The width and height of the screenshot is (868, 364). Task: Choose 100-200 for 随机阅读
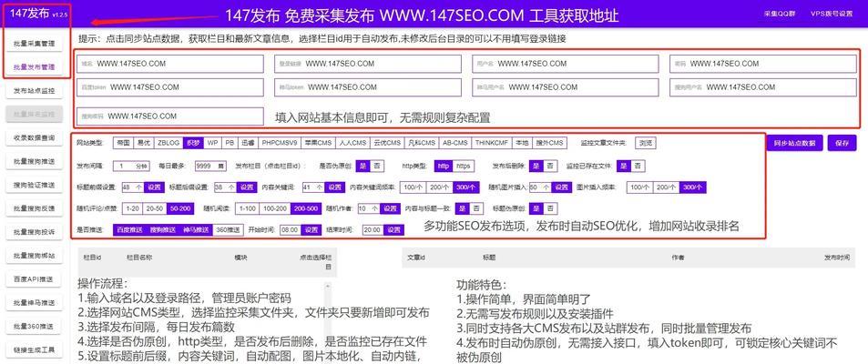[x=275, y=208]
